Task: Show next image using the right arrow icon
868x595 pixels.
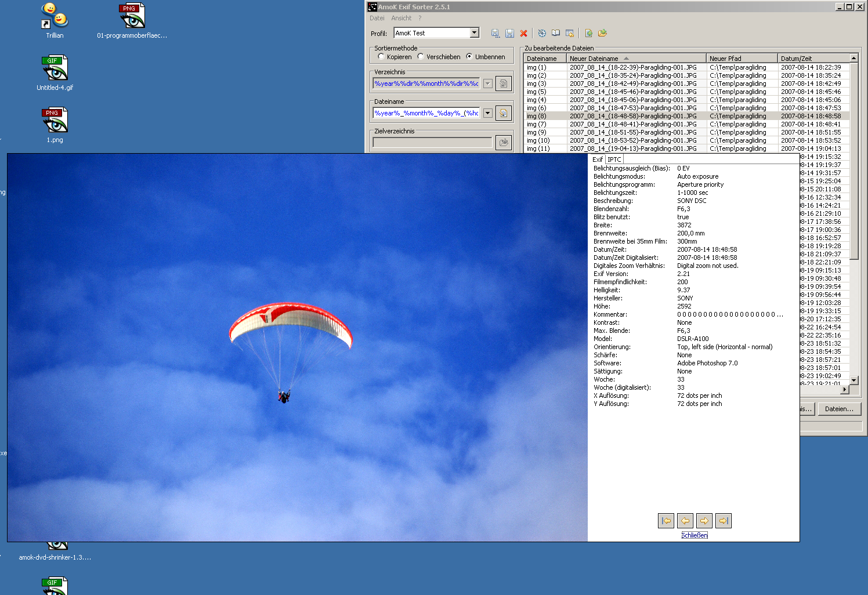Action: click(x=704, y=521)
